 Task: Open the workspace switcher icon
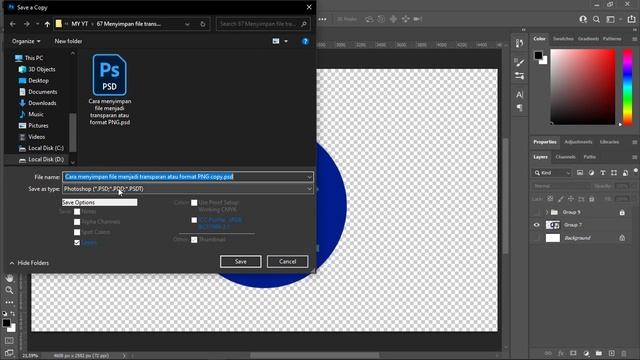611,19
